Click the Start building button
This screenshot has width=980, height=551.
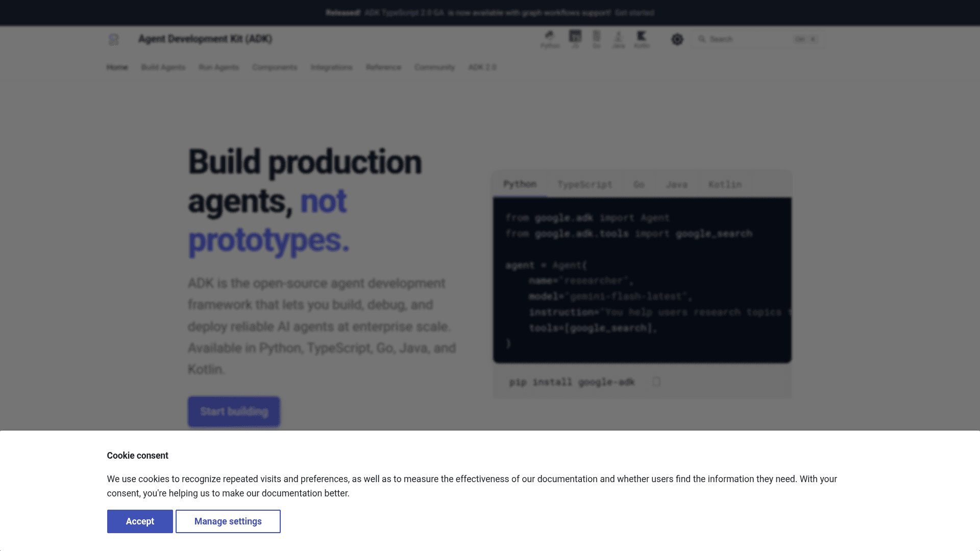pos(234,412)
